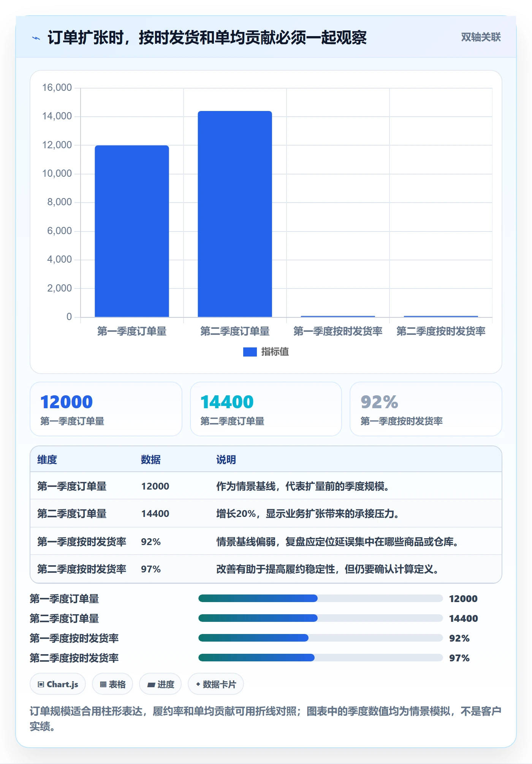
Task: Select table row cell 第二季度按时发货率
Action: pyautogui.click(x=82, y=569)
